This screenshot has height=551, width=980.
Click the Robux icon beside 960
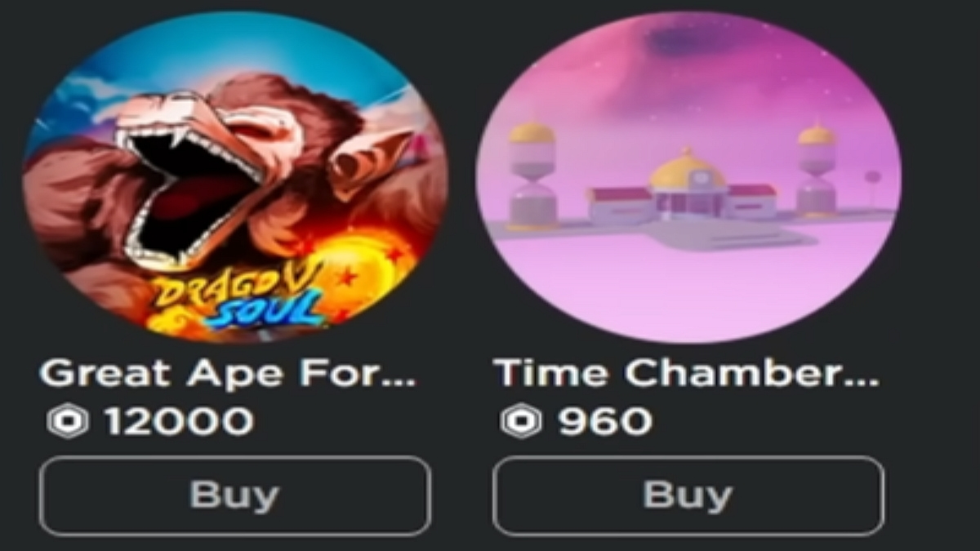[521, 422]
